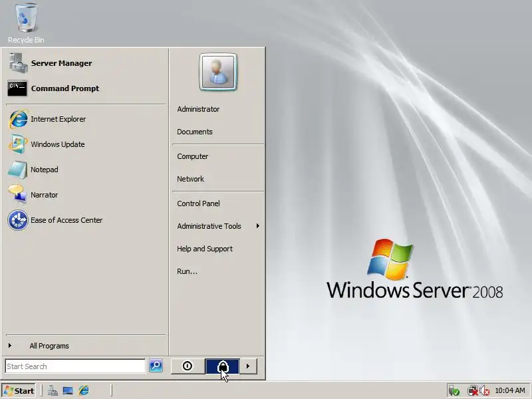Click the muted volume tray icon
Image resolution: width=532 pixels, height=399 pixels.
tap(485, 391)
